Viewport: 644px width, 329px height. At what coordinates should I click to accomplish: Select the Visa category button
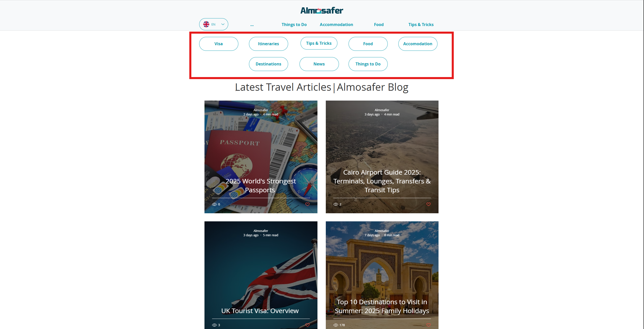click(x=219, y=44)
